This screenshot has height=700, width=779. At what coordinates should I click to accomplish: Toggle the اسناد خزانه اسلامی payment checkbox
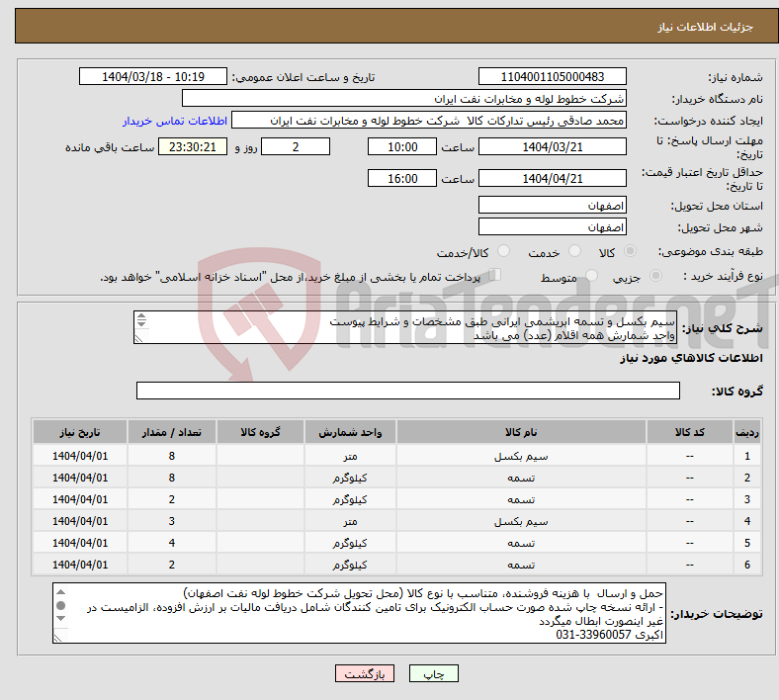tap(495, 274)
